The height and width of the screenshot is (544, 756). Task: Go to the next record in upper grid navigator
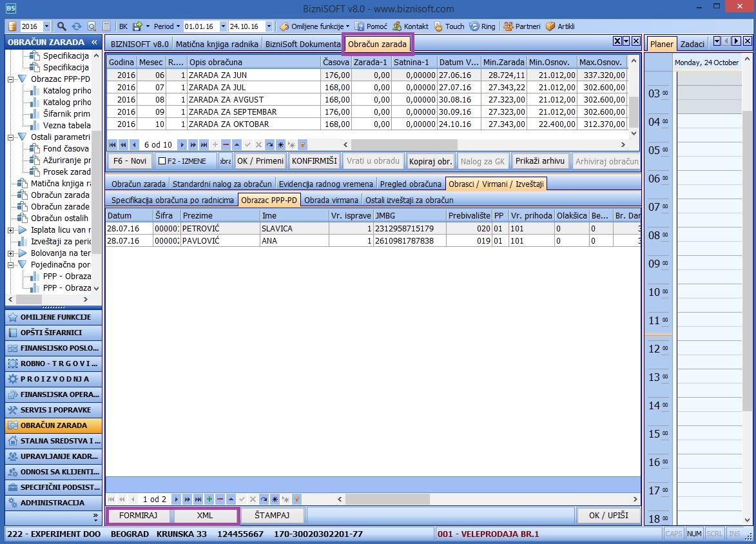click(182, 144)
